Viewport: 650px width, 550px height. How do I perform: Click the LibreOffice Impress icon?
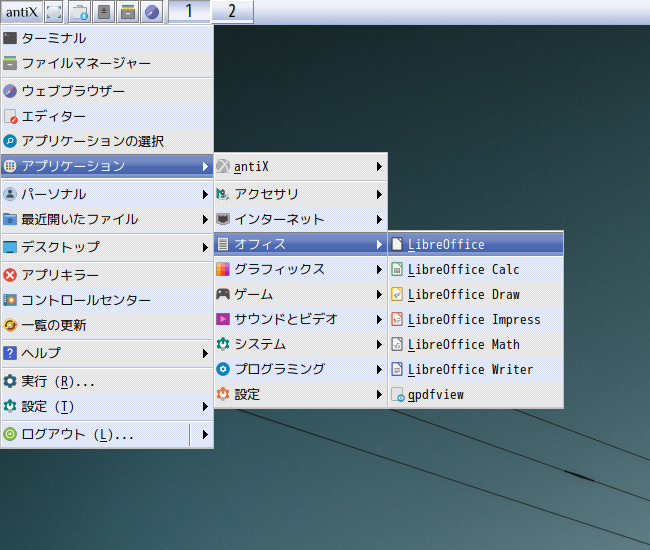[x=397, y=319]
